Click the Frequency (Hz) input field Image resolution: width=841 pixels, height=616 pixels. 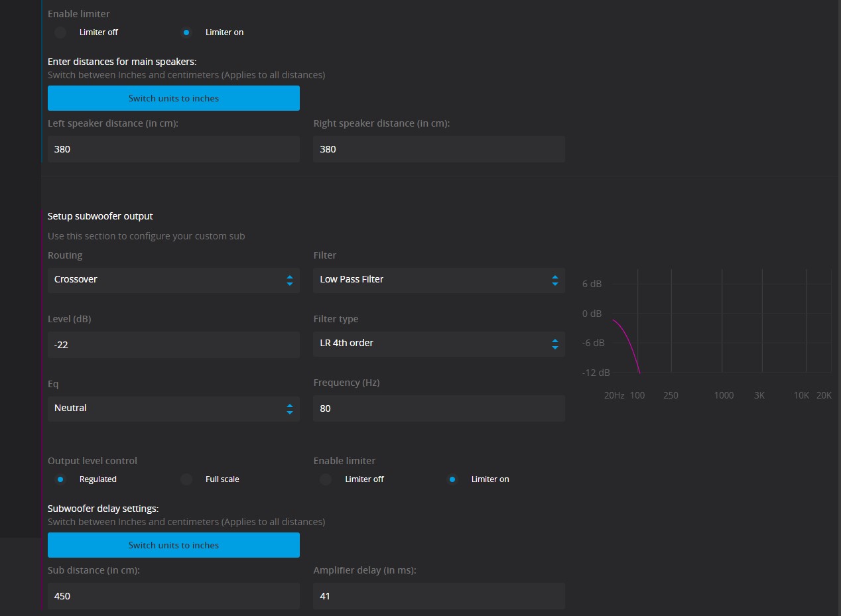tap(439, 408)
